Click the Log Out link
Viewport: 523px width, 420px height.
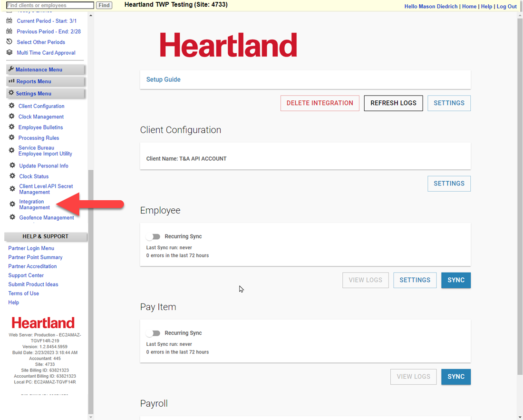pyautogui.click(x=506, y=6)
